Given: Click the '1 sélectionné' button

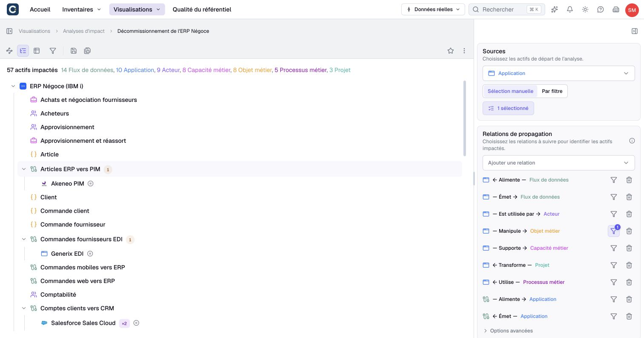Looking at the screenshot, I should coord(508,108).
